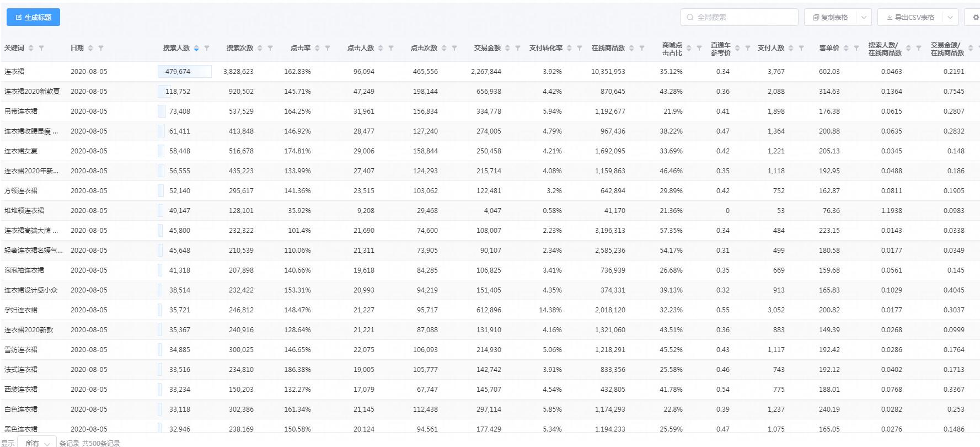Filter the 直通车参考价 column
The height and width of the screenshot is (447, 980).
(748, 48)
